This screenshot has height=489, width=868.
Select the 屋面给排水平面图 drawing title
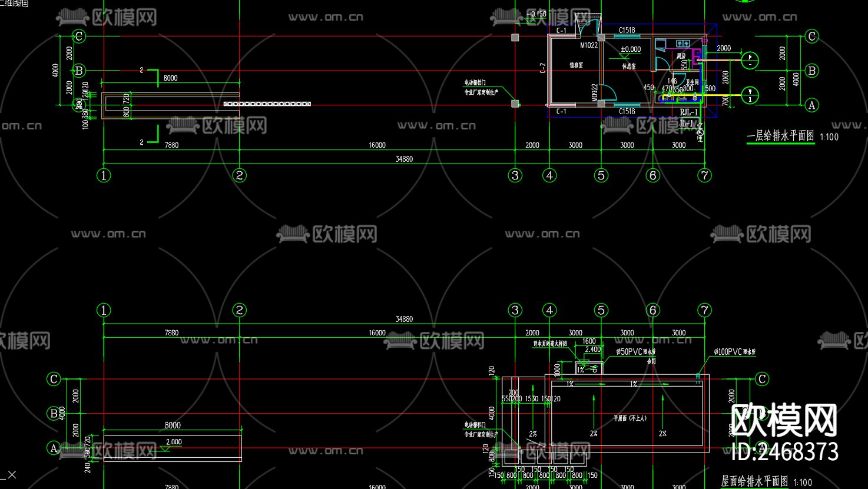(754, 481)
